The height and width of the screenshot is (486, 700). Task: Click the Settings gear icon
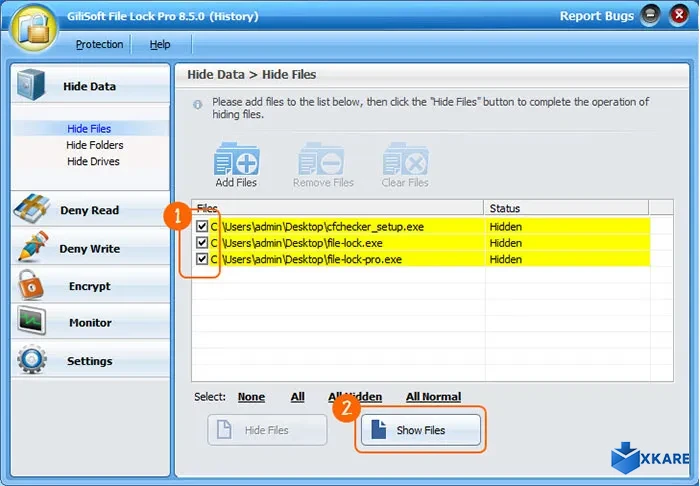32,360
